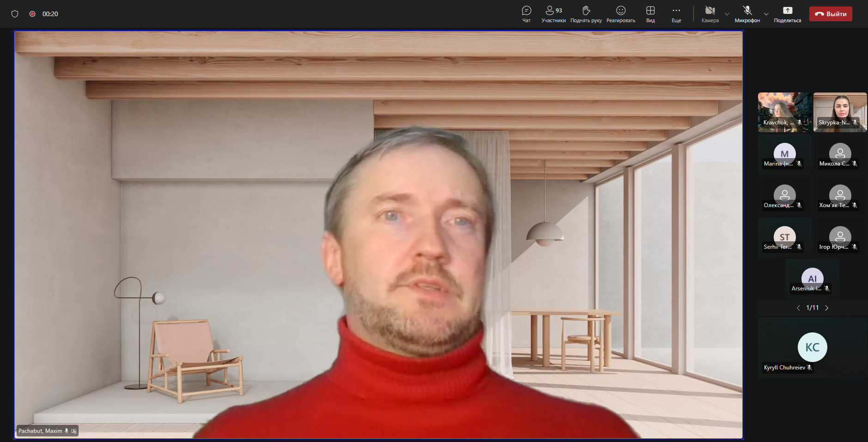
Task: Open the reactions menu
Action: 620,14
